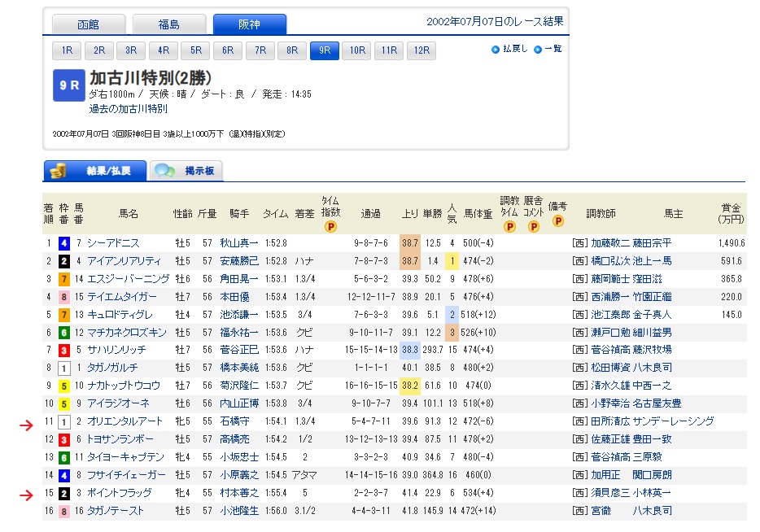
Task: Click the P icon under 備考 header
Action: [558, 220]
